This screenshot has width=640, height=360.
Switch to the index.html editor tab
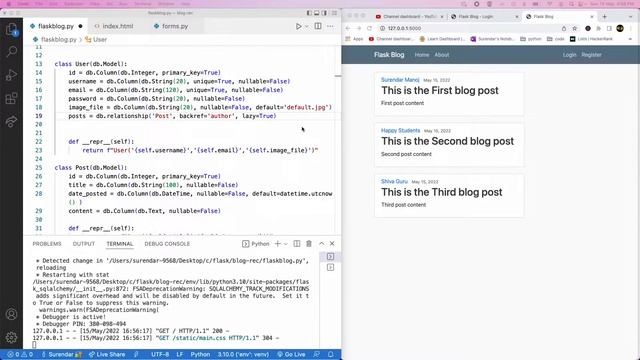(114, 26)
